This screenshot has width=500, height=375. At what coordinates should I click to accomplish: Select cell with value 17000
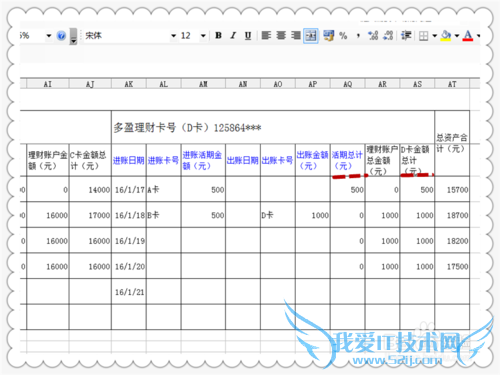(x=90, y=215)
